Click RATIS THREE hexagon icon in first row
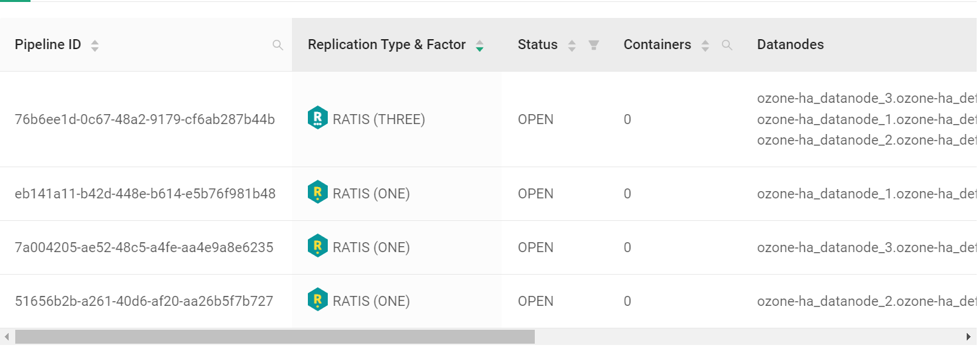 pos(318,118)
